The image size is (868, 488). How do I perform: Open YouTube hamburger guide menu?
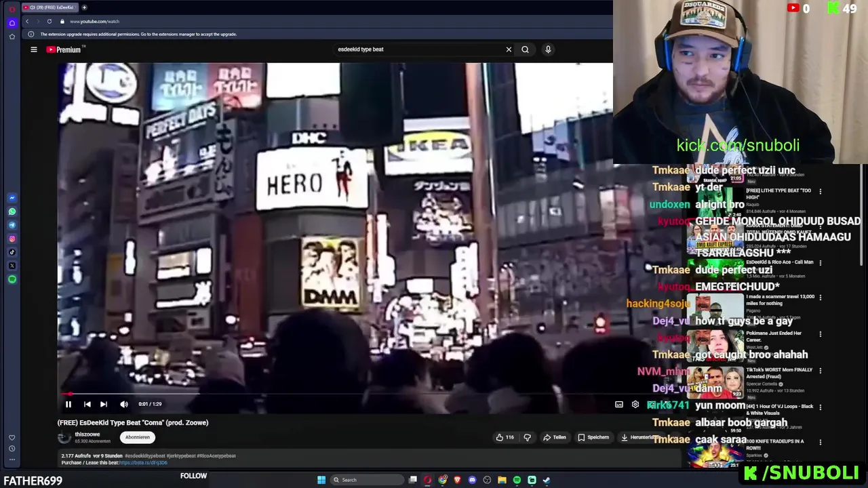point(34,49)
